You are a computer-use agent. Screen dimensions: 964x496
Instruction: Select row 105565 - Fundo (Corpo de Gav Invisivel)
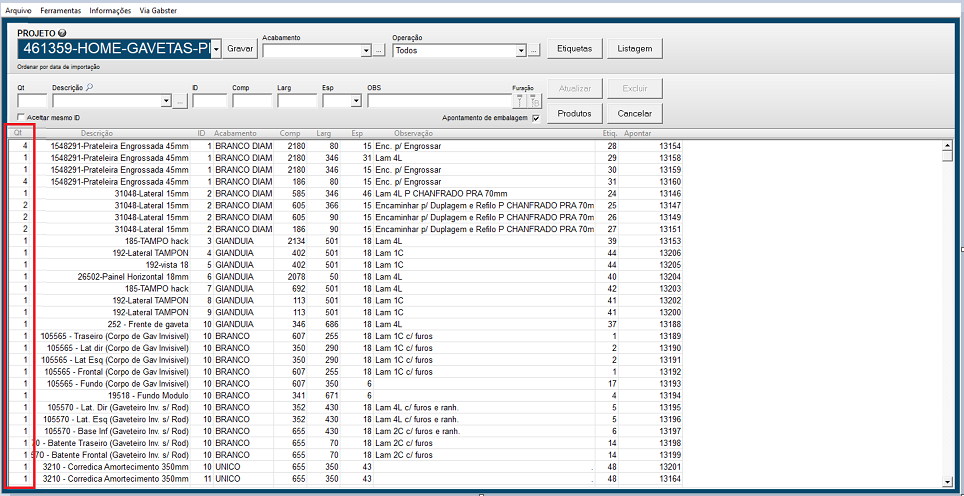pyautogui.click(x=344, y=384)
